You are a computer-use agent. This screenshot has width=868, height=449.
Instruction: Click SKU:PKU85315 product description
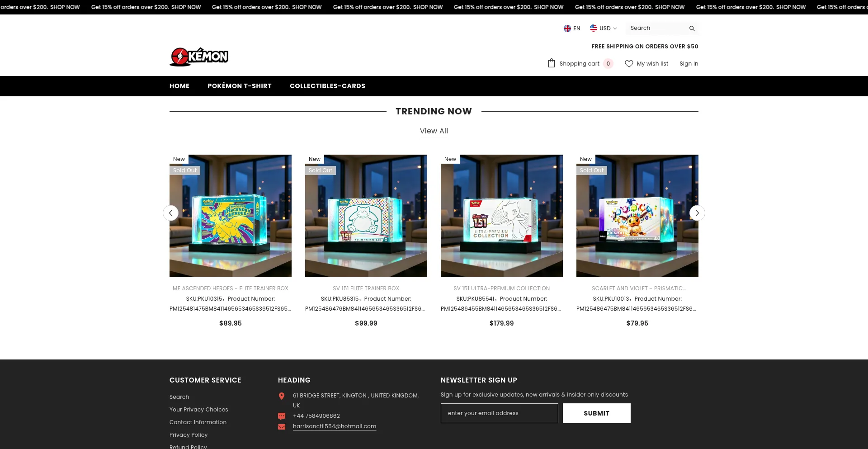366,304
